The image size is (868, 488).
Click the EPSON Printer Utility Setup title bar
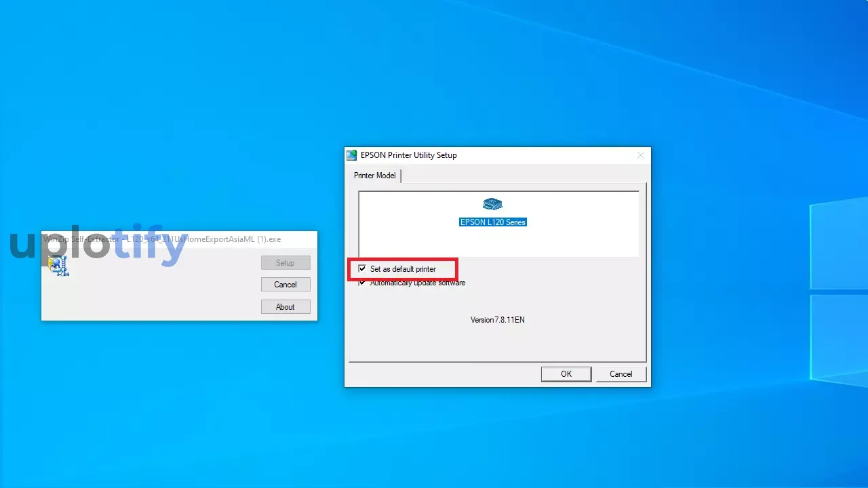tap(498, 155)
